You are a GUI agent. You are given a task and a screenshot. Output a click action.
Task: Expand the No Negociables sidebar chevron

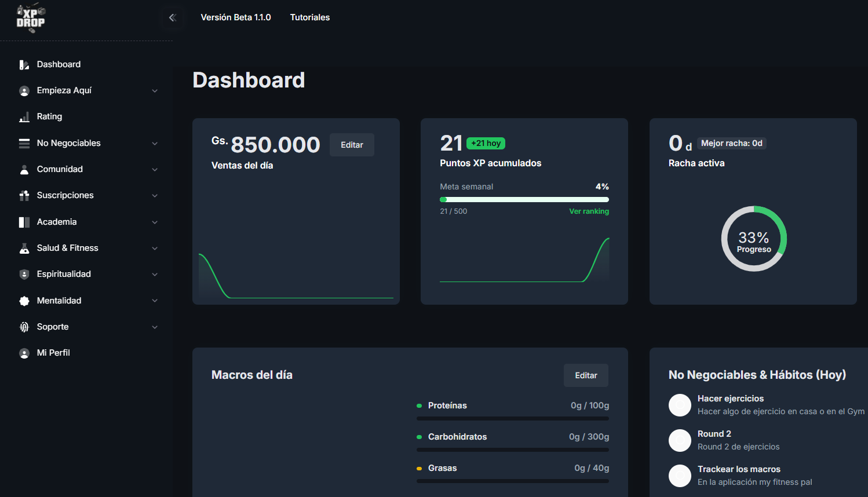click(155, 144)
